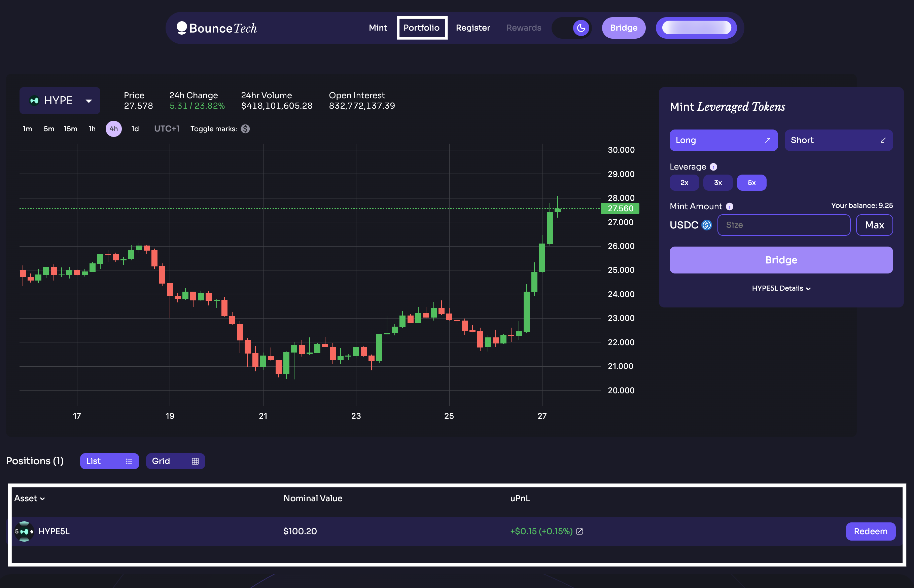
Task: Click the Size input field
Action: coord(783,225)
